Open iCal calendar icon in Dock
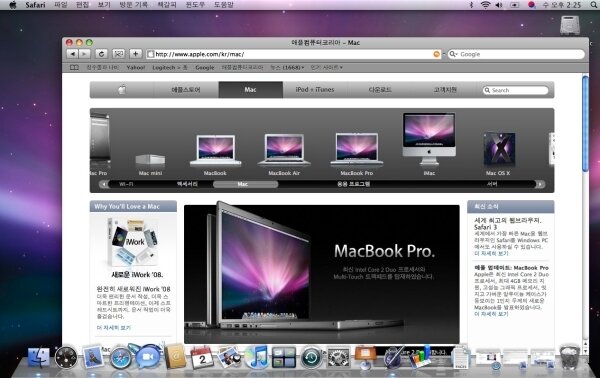Viewport: 600px width, 378px height. coord(202,357)
